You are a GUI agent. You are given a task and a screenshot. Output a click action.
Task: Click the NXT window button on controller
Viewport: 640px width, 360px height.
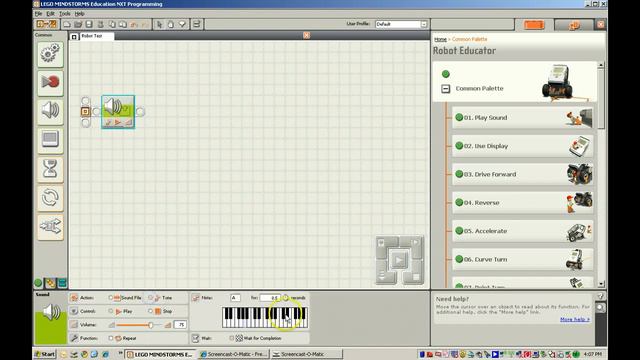[381, 243]
